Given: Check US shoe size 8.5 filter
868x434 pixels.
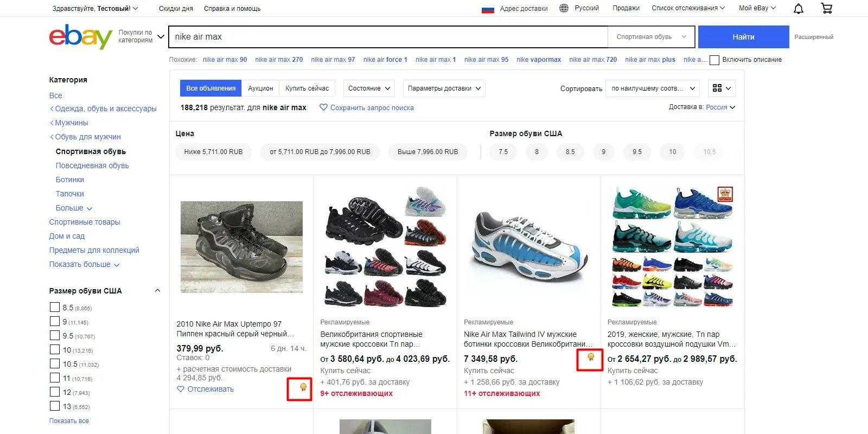Looking at the screenshot, I should (54, 307).
